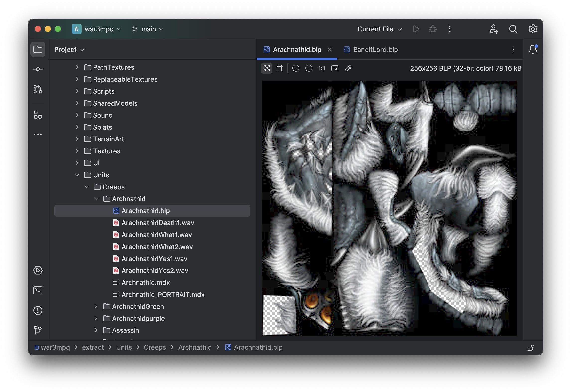
Task: Activate the color picker eyedropper
Action: (x=348, y=68)
